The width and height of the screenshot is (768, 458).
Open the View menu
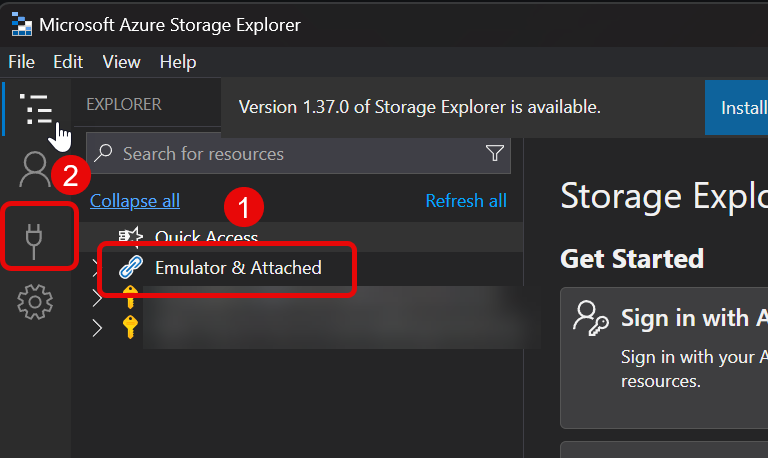121,62
